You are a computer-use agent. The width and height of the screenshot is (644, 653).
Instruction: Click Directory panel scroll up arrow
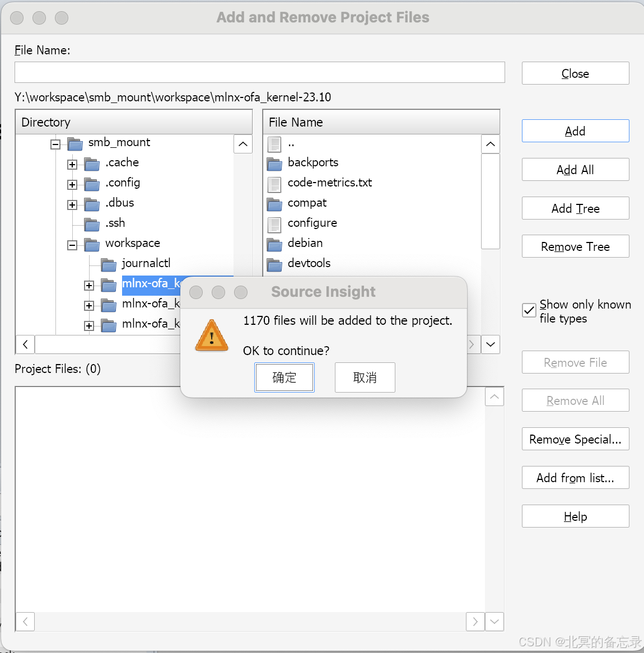[243, 144]
